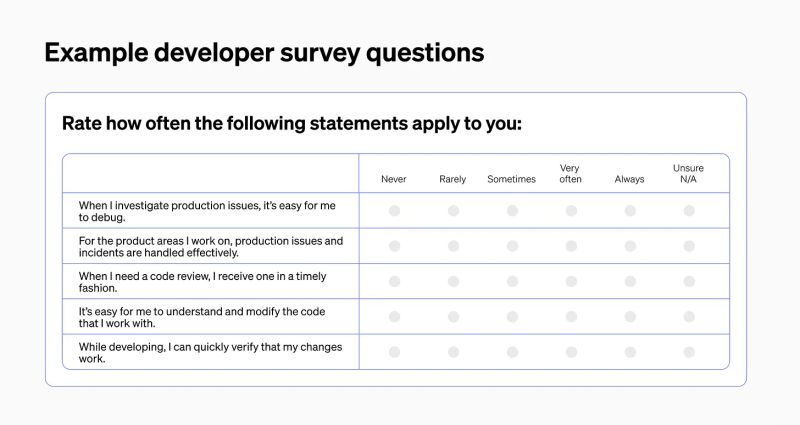Mark Always for easy production debugging

tap(630, 211)
